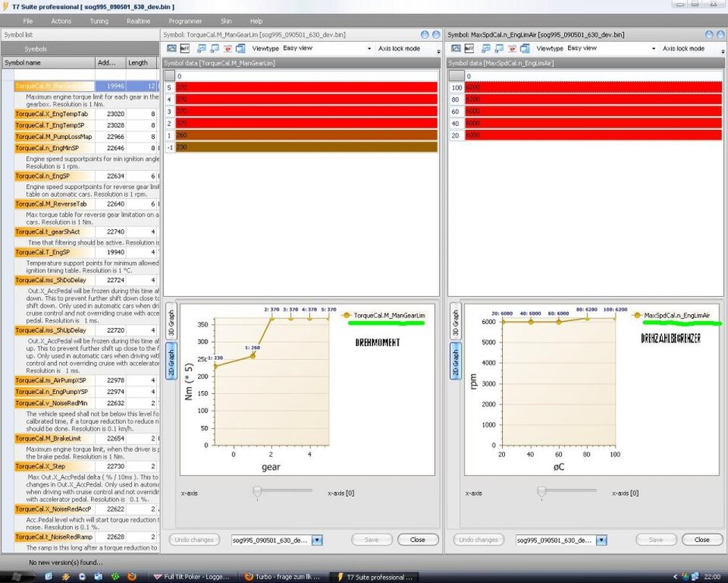This screenshot has width=728, height=583.
Task: Open the Actions menu
Action: pyautogui.click(x=61, y=21)
